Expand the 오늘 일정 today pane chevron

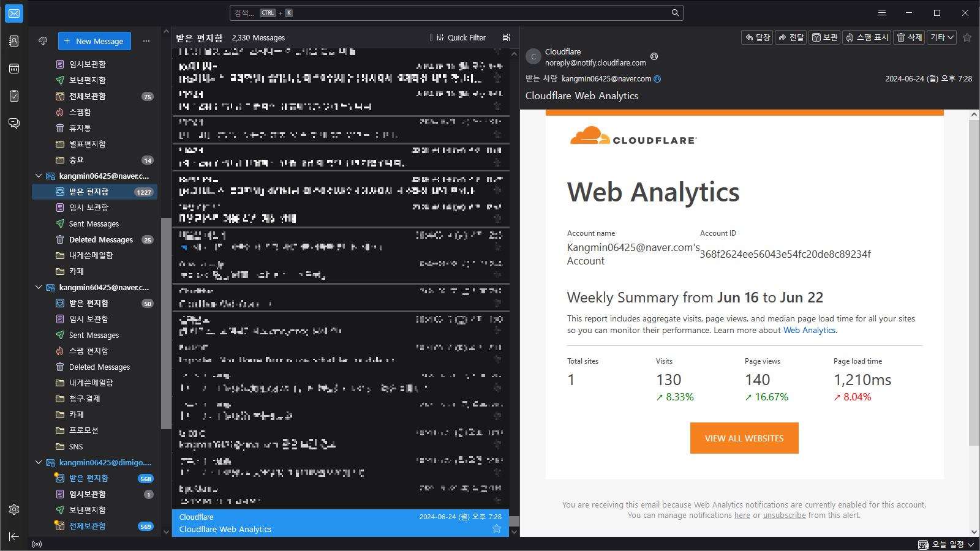pos(971,544)
